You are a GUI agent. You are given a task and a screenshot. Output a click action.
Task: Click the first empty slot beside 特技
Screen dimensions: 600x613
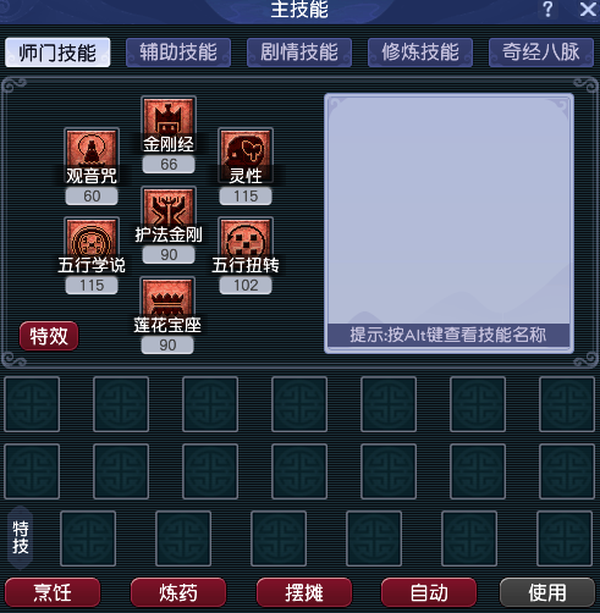pyautogui.click(x=88, y=538)
